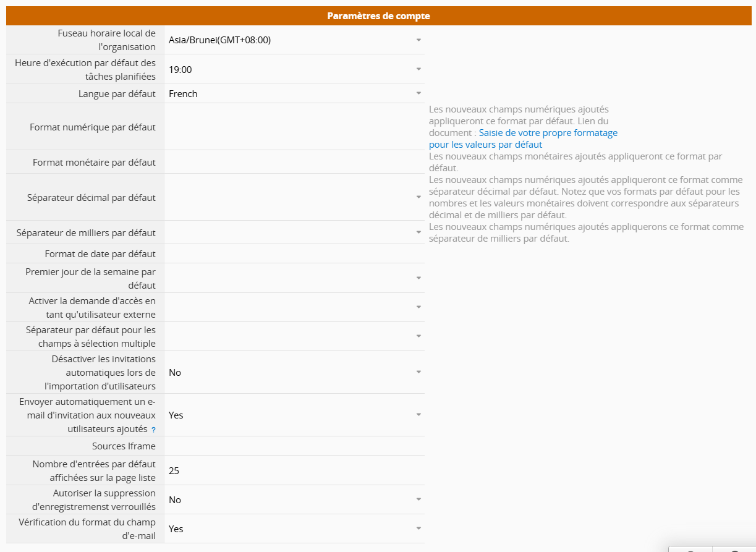Click the 'Sources Iframe' label
This screenshot has height=552, width=756.
pos(124,446)
